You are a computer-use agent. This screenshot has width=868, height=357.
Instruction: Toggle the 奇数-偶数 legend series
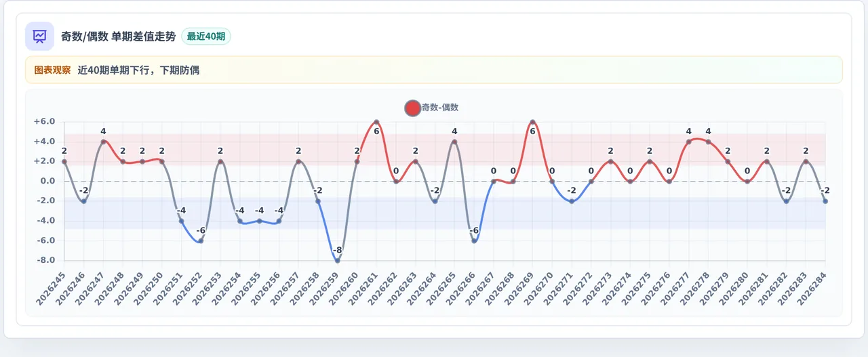[x=431, y=108]
